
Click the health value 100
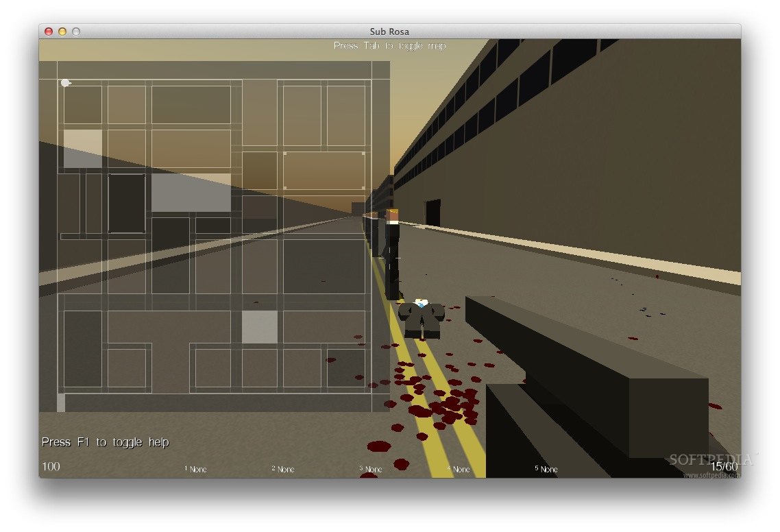[x=51, y=466]
